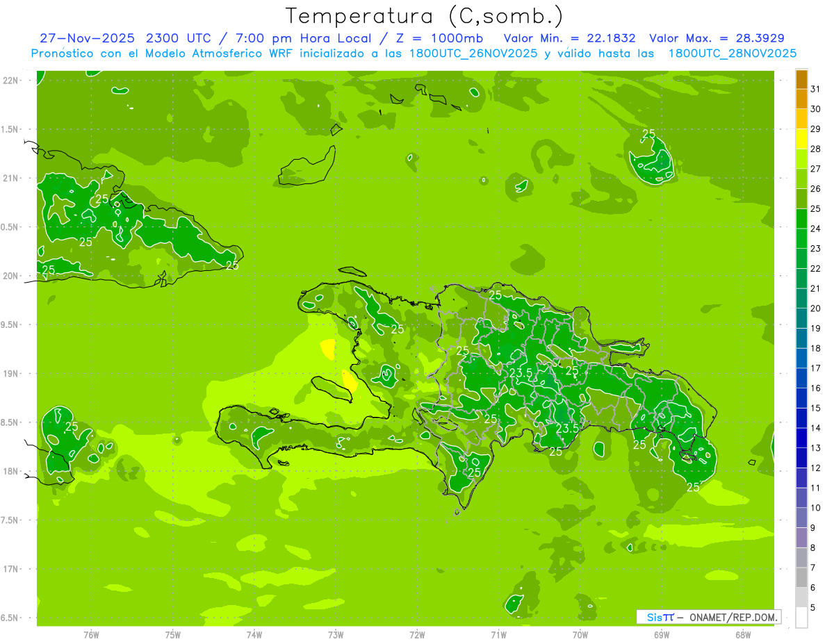Click the '69W' longitude axis label
Image resolution: width=834 pixels, height=644 pixels.
click(662, 634)
